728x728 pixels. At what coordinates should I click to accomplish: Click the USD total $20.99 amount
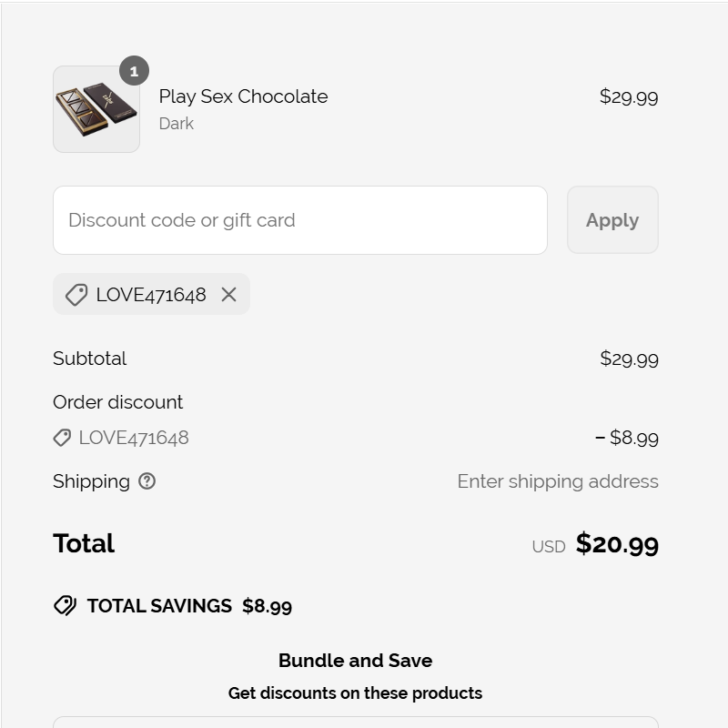pyautogui.click(x=617, y=543)
